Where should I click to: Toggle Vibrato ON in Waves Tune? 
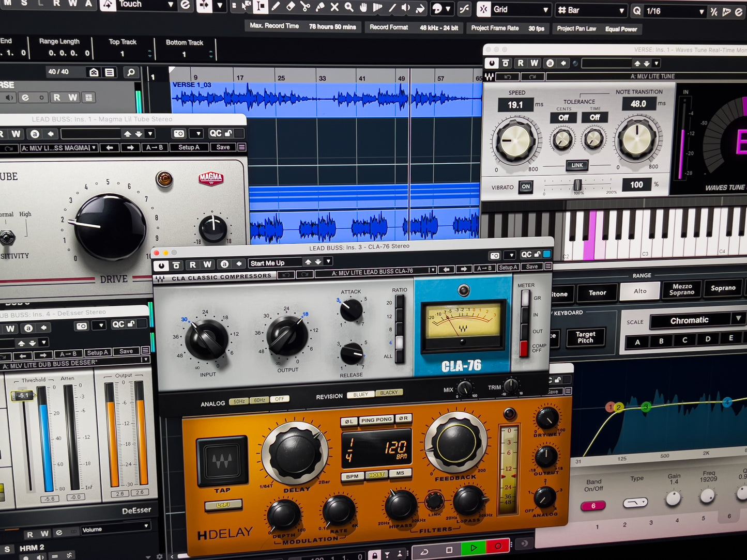click(x=526, y=186)
